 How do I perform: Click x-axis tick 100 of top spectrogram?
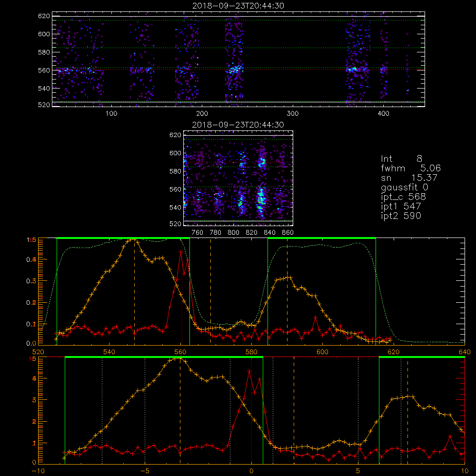tap(111, 114)
